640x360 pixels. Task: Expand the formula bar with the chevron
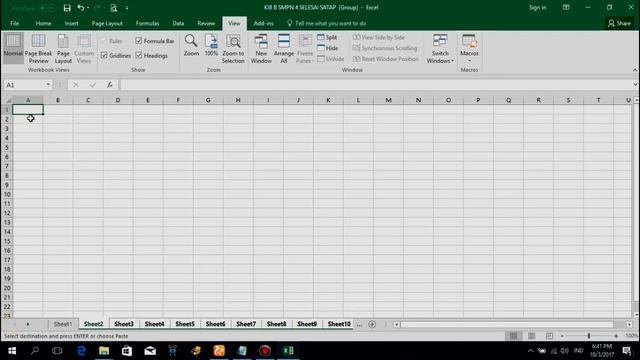(x=635, y=85)
